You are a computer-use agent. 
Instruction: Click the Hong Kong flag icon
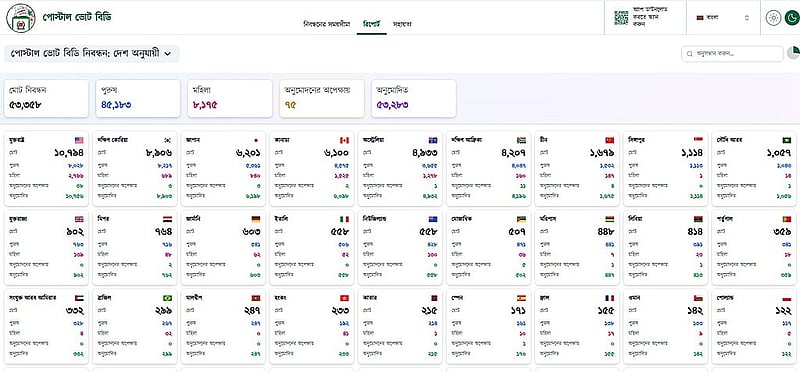coord(344,298)
